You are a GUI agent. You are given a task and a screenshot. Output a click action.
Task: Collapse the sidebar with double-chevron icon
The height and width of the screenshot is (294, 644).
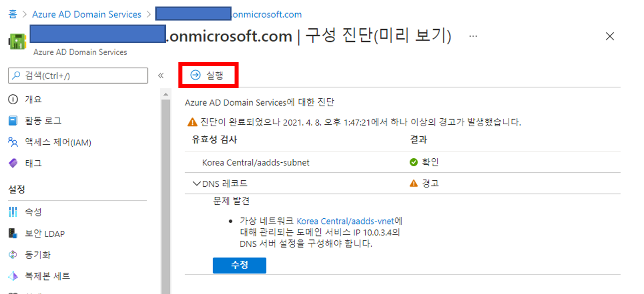pos(161,76)
